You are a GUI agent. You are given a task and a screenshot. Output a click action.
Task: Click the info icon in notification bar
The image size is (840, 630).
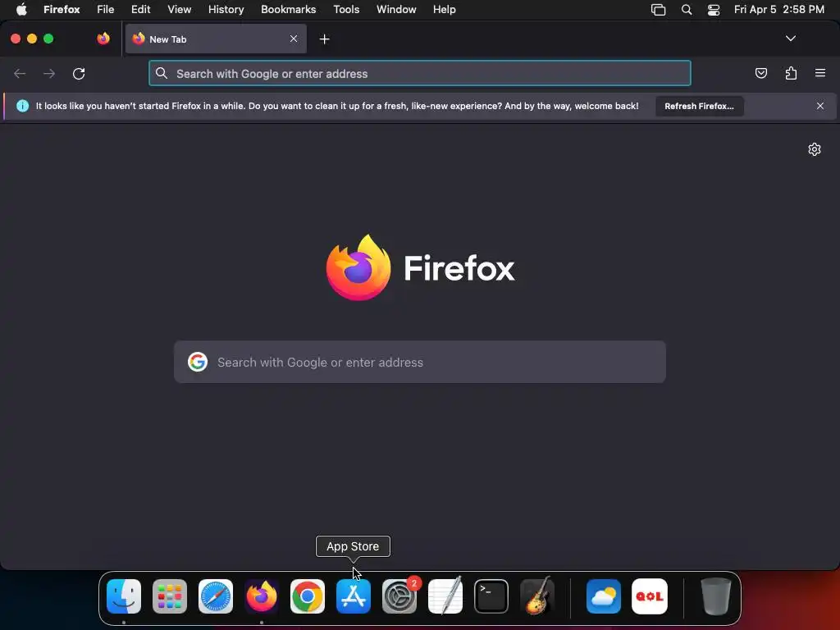[22, 106]
